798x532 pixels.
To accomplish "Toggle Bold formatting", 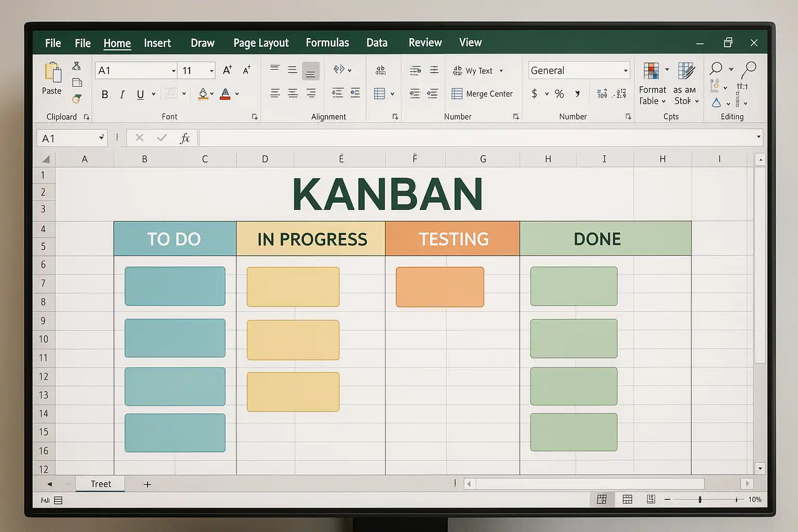I will pos(105,94).
